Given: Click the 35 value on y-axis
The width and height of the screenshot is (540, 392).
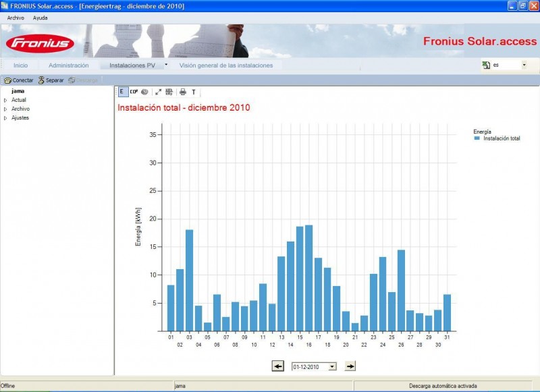Looking at the screenshot, I should 153,134.
